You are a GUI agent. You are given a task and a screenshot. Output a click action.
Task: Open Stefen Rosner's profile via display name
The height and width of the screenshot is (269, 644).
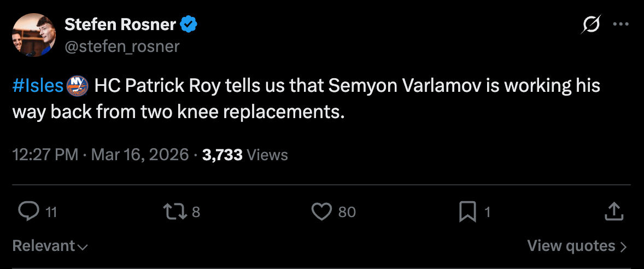pos(120,25)
